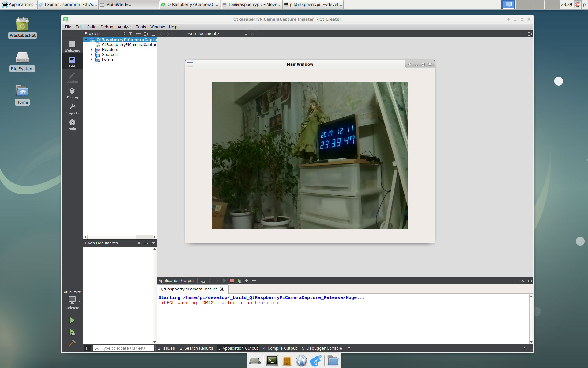Launch terminal from the bottom dock

272,361
